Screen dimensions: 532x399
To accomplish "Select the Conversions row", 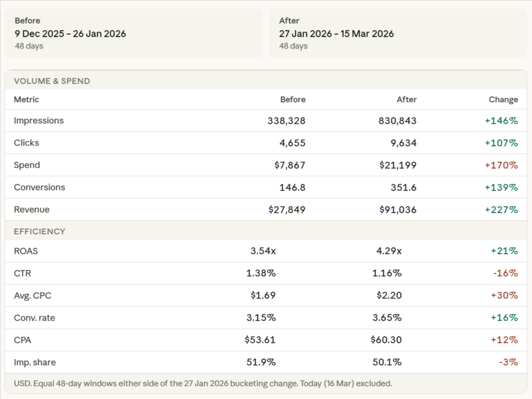I will pos(40,187).
